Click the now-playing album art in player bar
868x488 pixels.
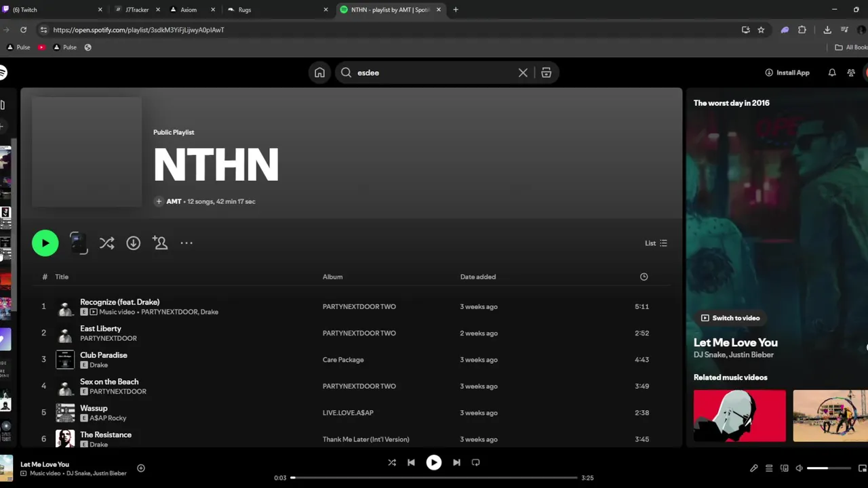6,468
